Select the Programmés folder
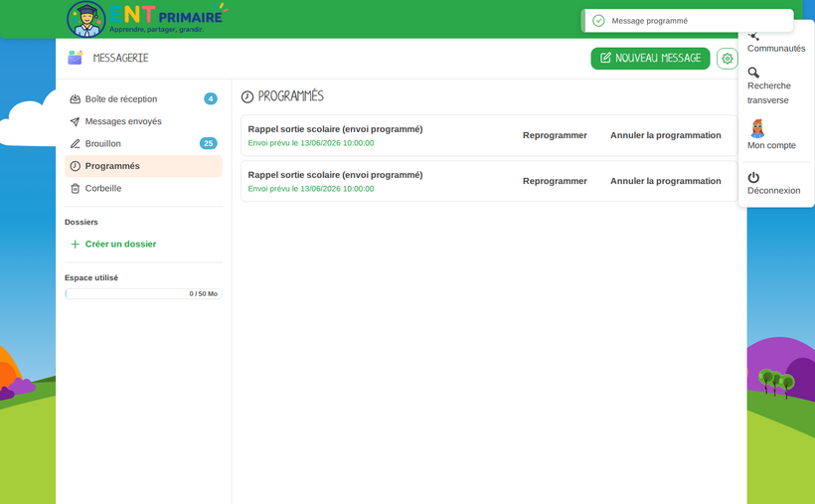The image size is (815, 504). pos(143,166)
